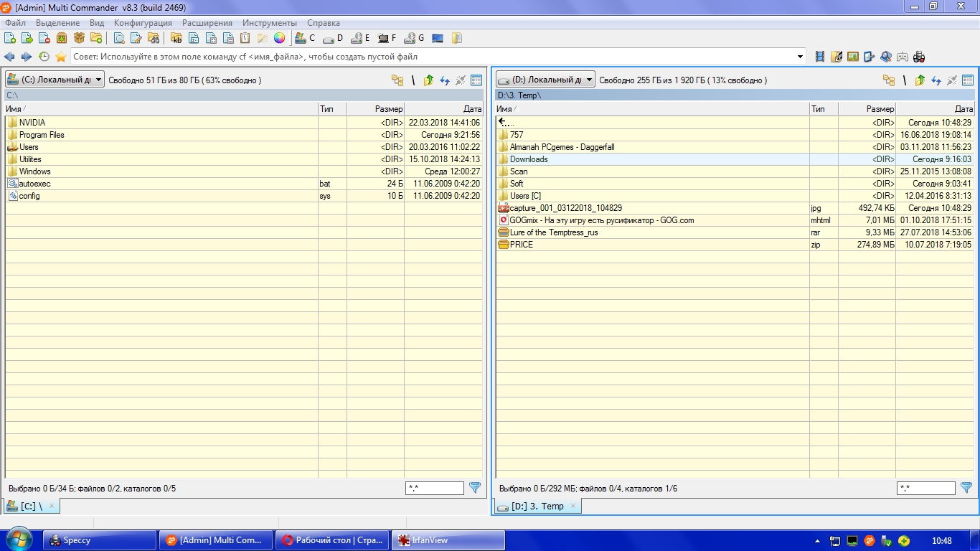
Task: Toggle the right panel view layout icon
Action: 968,80
